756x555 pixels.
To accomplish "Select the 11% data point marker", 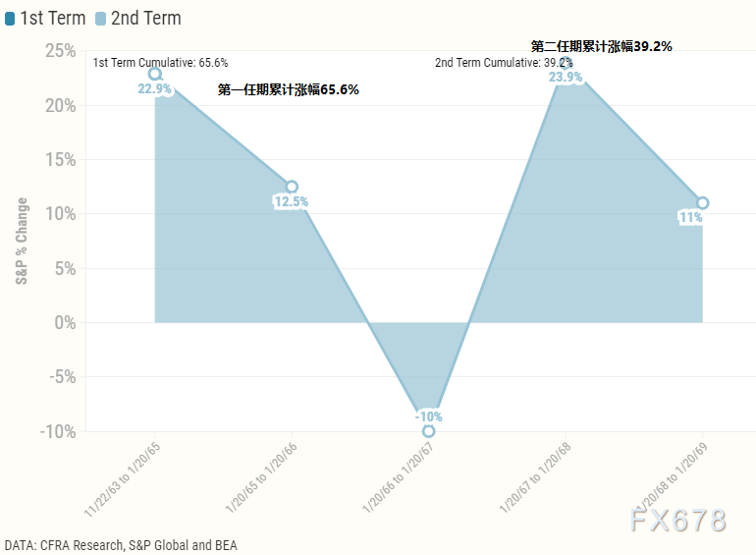I will (702, 203).
